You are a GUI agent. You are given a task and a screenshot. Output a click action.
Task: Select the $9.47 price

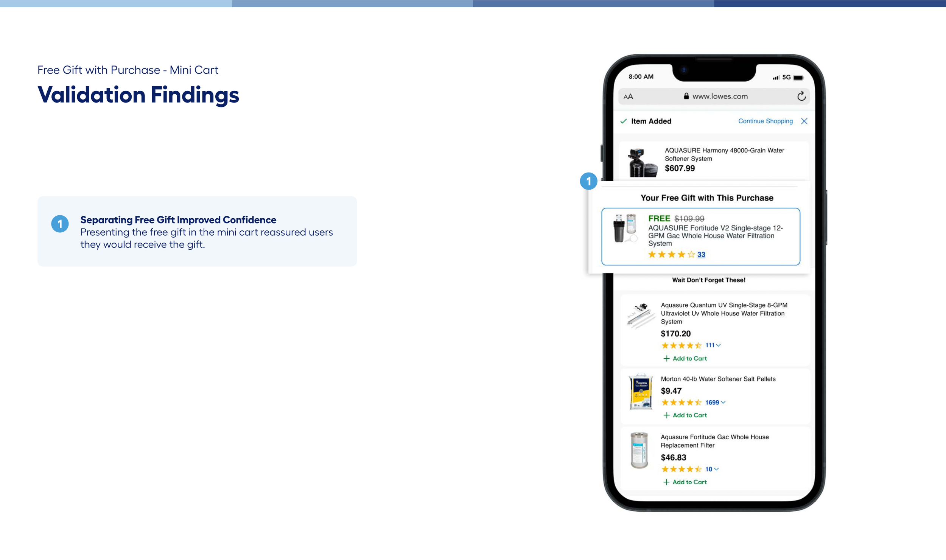[671, 391]
